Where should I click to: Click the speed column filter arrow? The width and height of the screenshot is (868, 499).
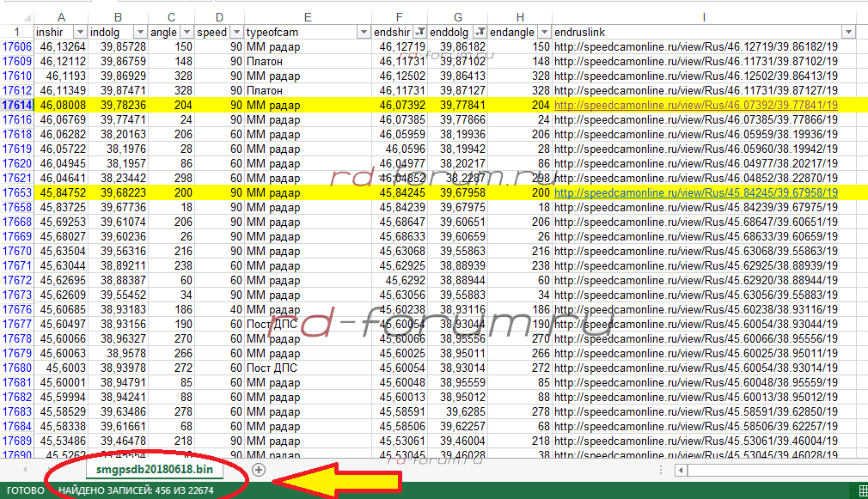pos(235,32)
